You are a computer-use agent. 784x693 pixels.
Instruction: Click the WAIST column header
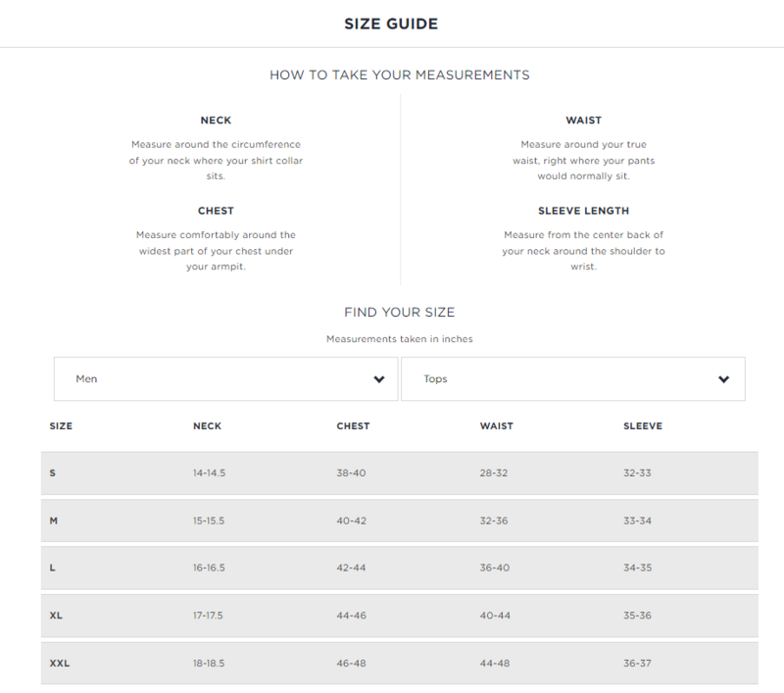pyautogui.click(x=497, y=426)
